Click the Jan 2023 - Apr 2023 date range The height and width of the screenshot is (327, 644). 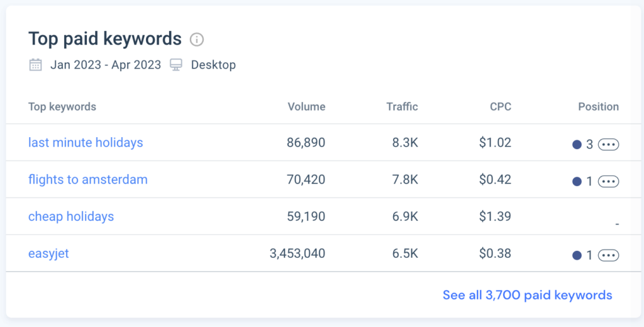pos(106,65)
